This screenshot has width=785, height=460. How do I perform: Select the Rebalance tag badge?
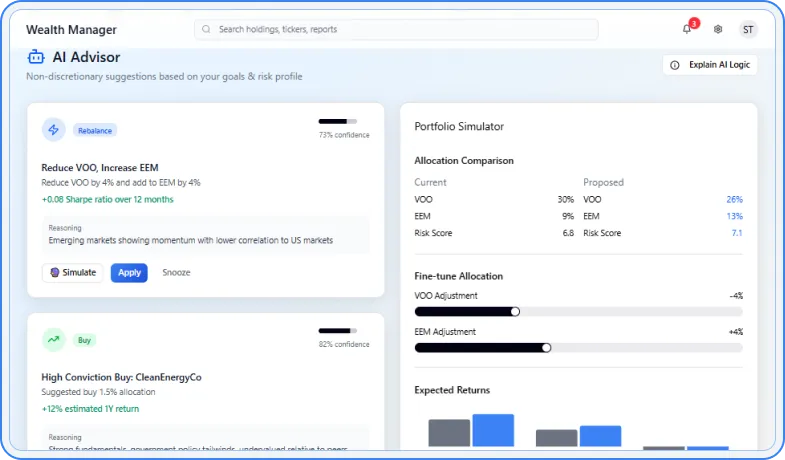pos(95,130)
